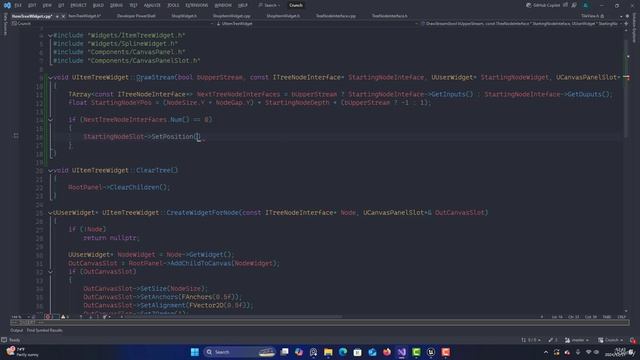The image size is (640, 360).
Task: Open the Edit menu
Action: (x=32, y=5)
